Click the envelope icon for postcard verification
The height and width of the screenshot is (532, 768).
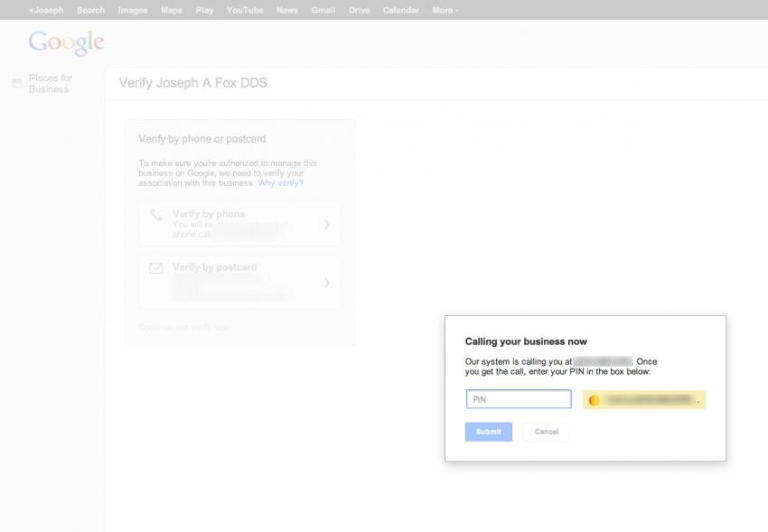coord(155,268)
